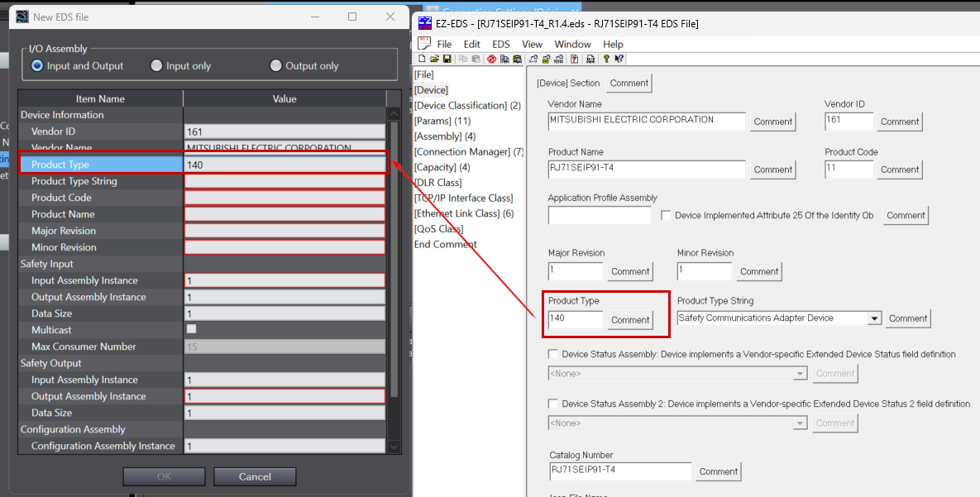Open the Device Status Assembly <None> dropdown
This screenshot has height=497, width=980.
click(x=800, y=374)
